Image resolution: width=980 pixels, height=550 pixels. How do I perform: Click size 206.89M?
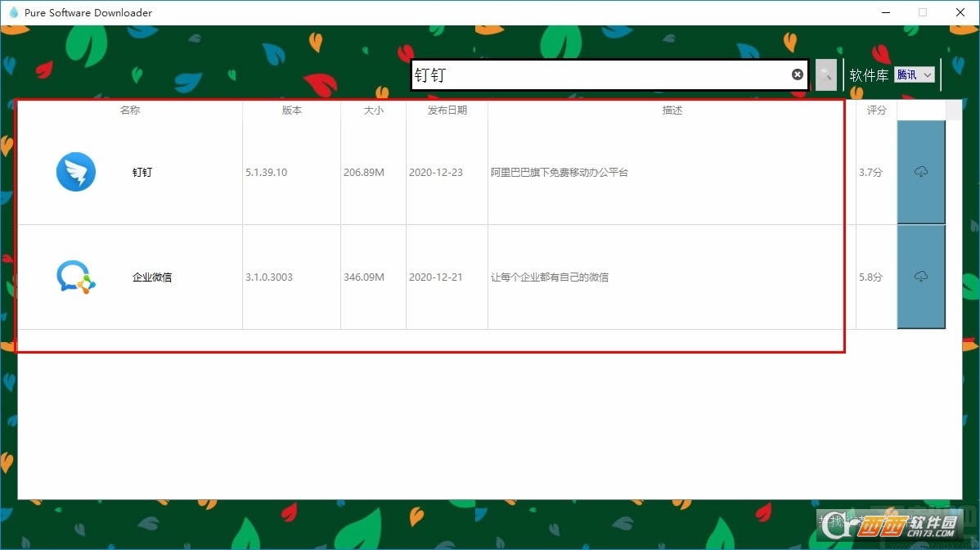coord(364,173)
